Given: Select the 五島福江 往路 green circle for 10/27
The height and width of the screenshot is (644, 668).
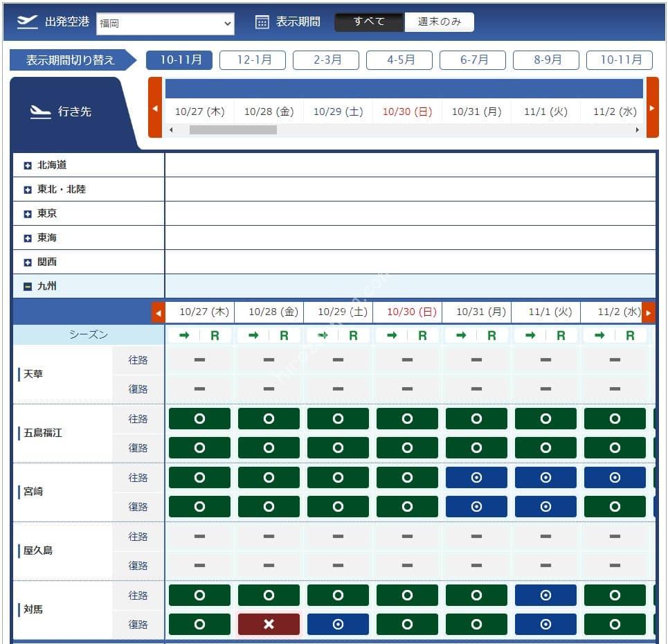Looking at the screenshot, I should point(199,418).
